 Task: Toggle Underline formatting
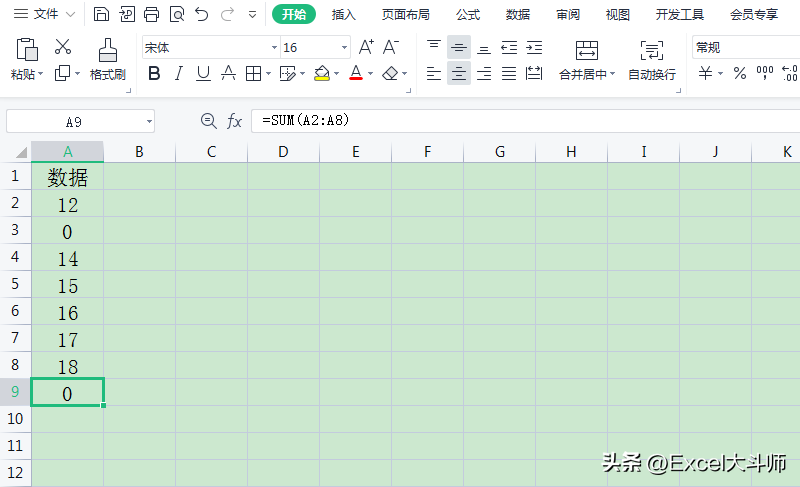[203, 74]
